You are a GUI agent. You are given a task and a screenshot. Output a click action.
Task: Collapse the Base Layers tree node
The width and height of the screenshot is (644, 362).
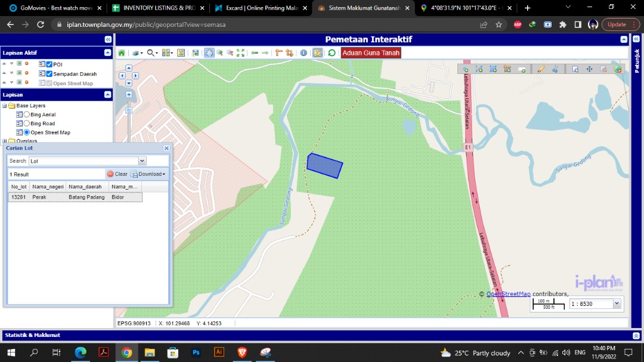(5, 106)
